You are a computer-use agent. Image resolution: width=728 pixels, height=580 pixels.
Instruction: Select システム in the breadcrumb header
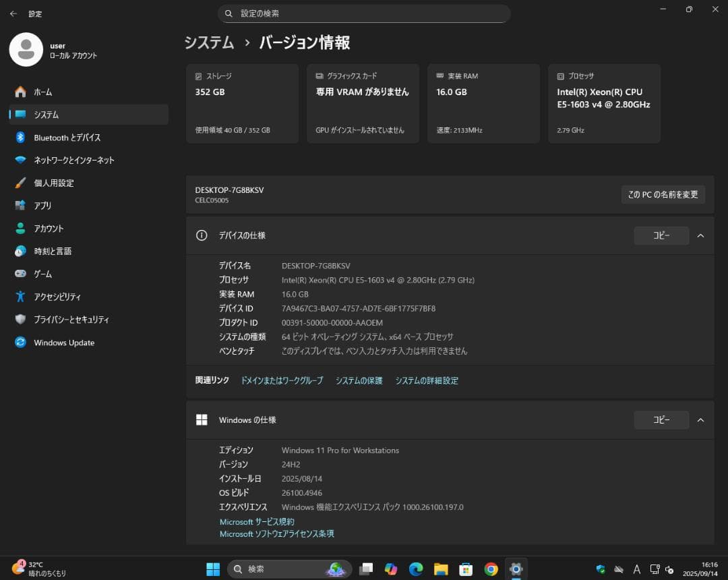[208, 42]
